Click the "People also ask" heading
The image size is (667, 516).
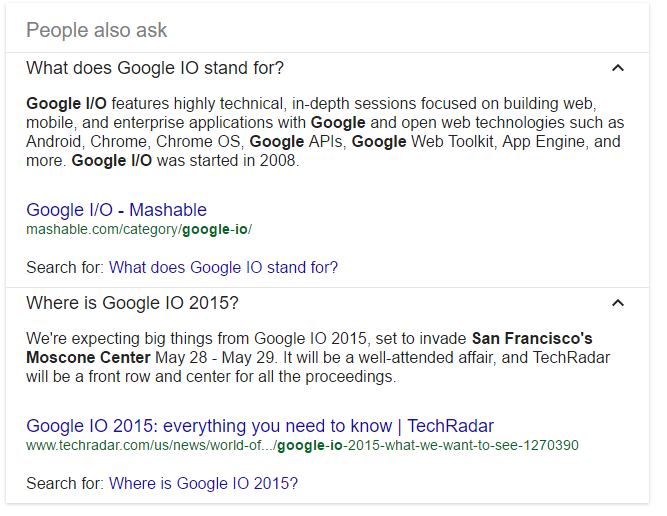click(97, 30)
